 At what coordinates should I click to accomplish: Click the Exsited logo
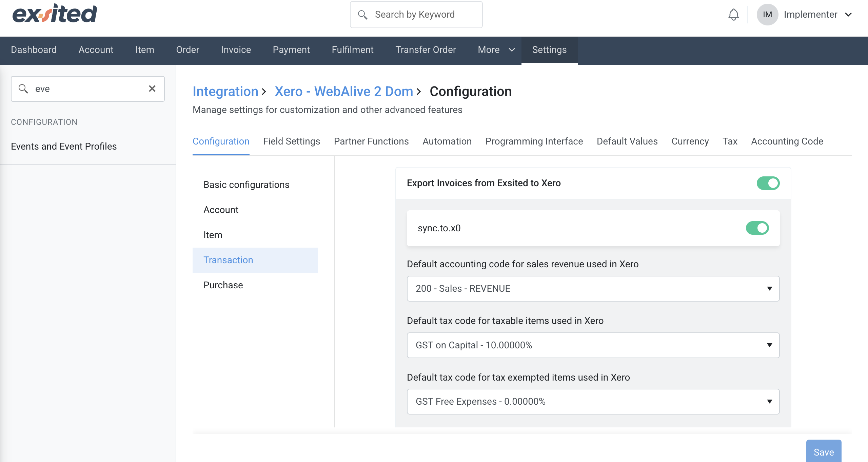(55, 14)
